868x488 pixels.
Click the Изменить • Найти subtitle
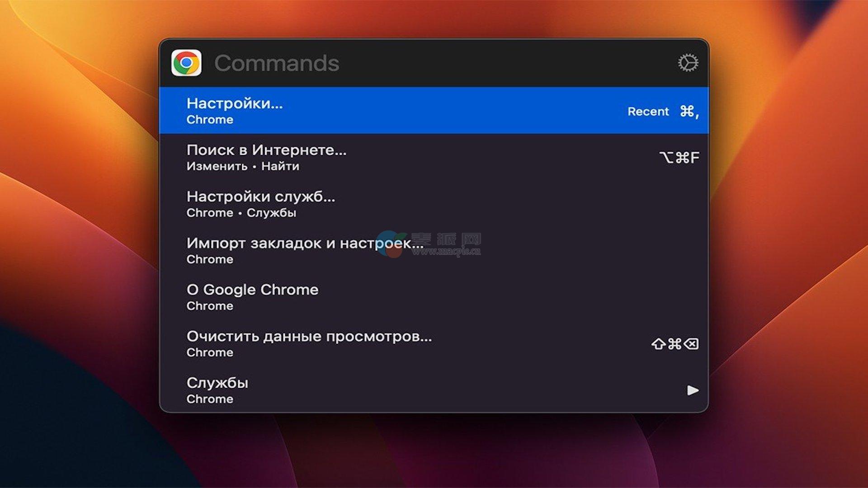(243, 166)
